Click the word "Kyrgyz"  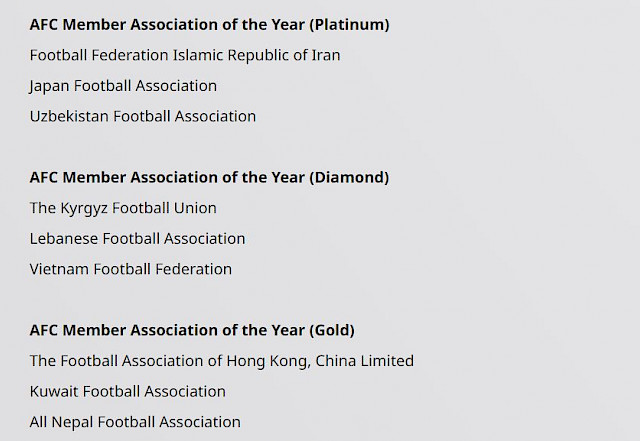[84, 209]
